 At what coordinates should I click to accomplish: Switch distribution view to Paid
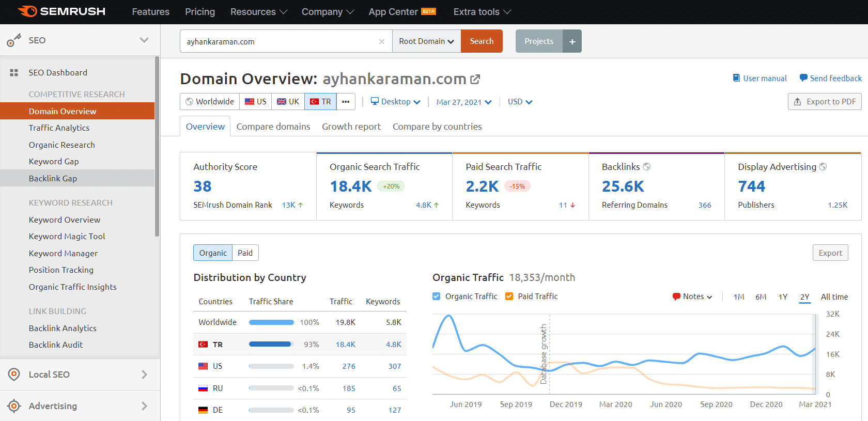245,253
